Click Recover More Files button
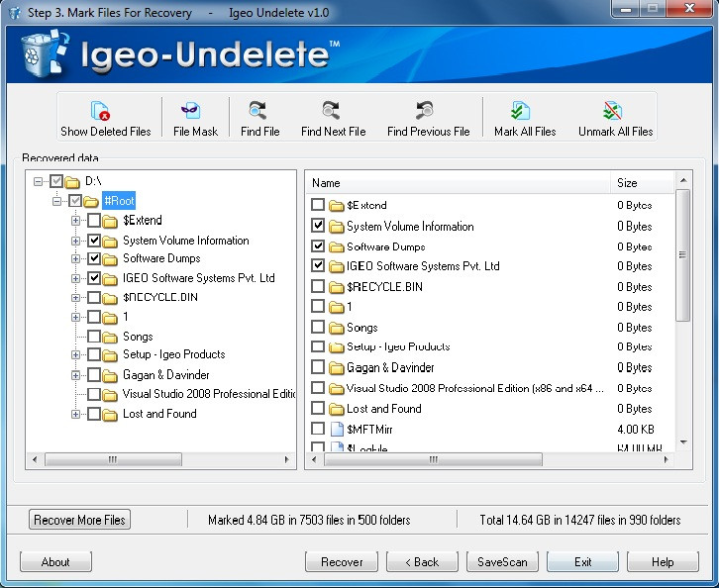The height and width of the screenshot is (588, 719). [x=79, y=520]
